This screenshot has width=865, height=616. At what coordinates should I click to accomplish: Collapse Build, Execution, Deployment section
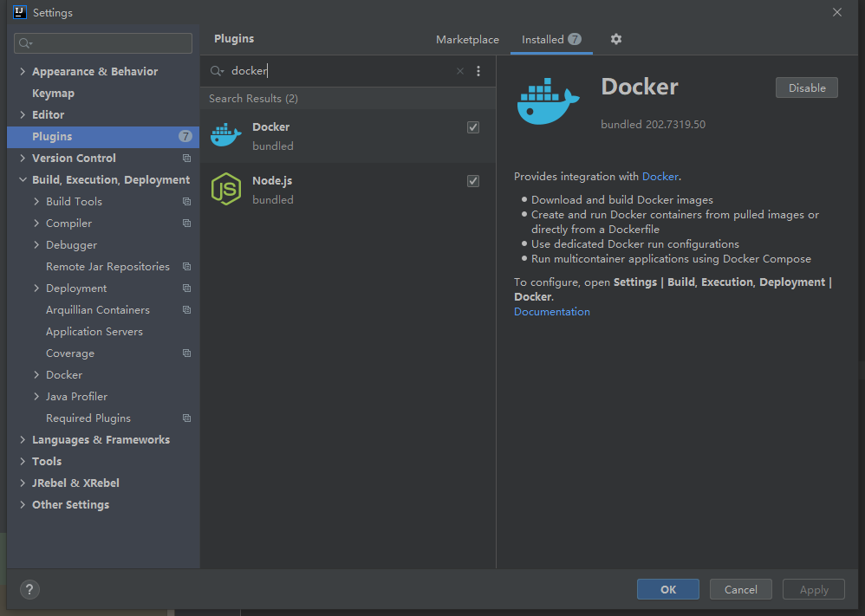23,180
